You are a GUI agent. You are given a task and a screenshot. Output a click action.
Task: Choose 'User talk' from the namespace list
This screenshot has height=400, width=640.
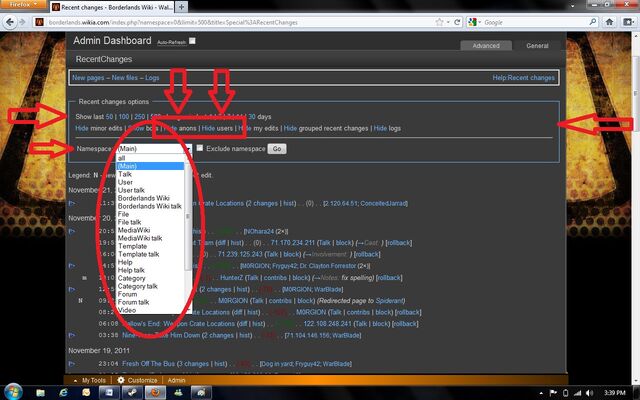(x=150, y=190)
